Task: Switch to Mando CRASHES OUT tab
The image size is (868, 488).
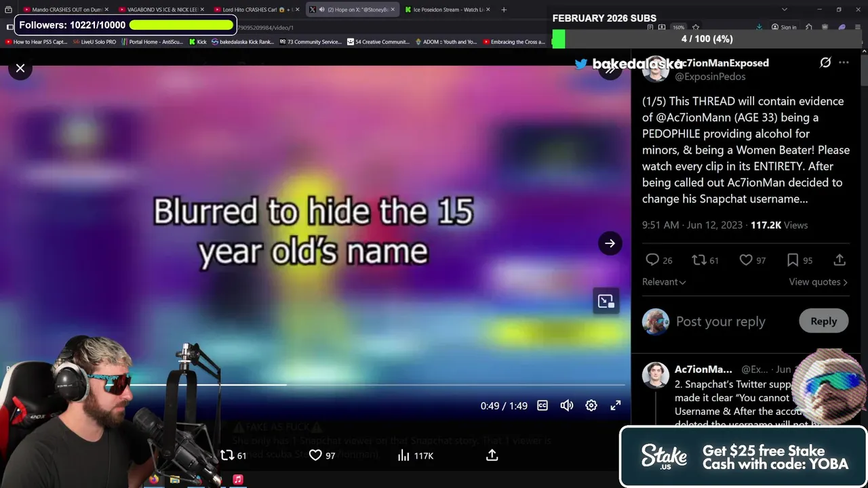Action: click(x=64, y=9)
